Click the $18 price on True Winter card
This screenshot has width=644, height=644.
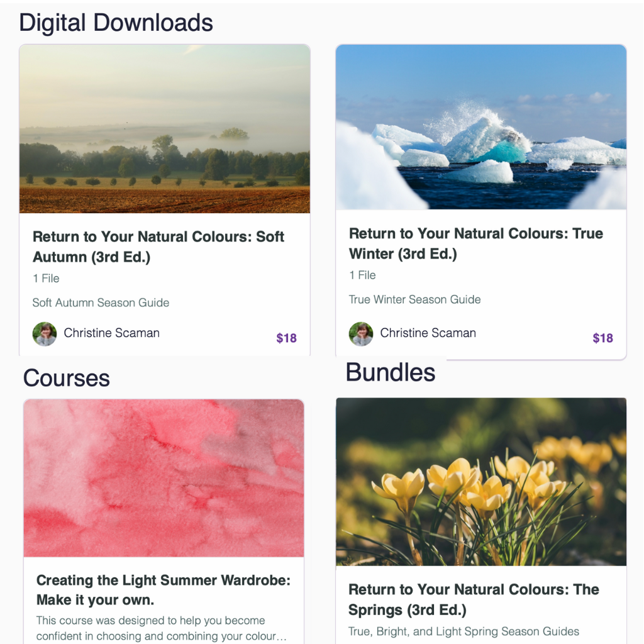click(602, 338)
